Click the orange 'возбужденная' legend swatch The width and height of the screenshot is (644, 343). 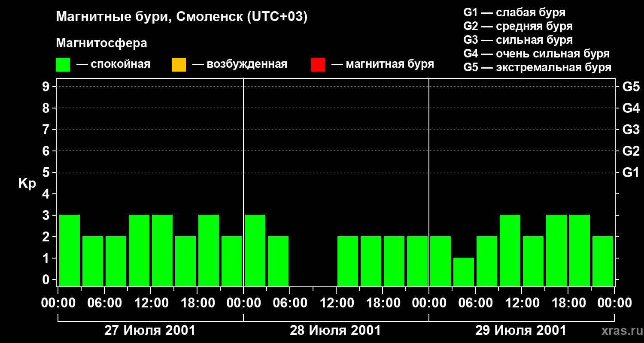179,65
